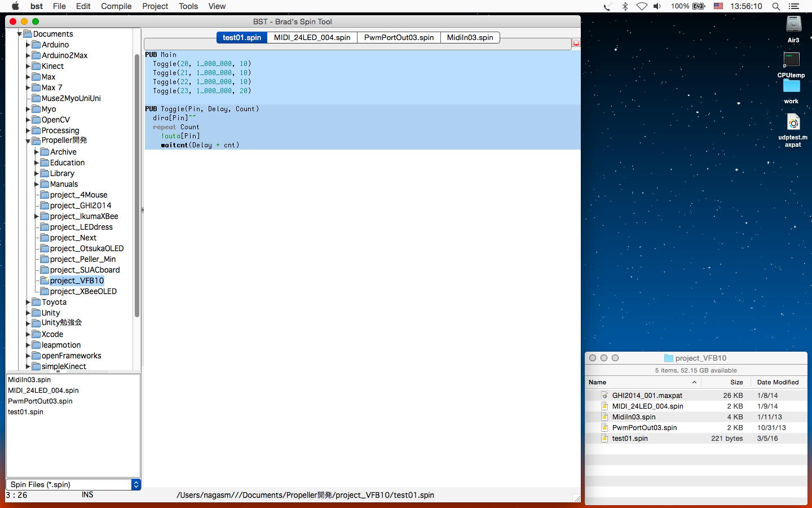Screen dimensions: 812x508
Task: Switch to the MIDI_24LED_004.spin tab
Action: coord(312,37)
